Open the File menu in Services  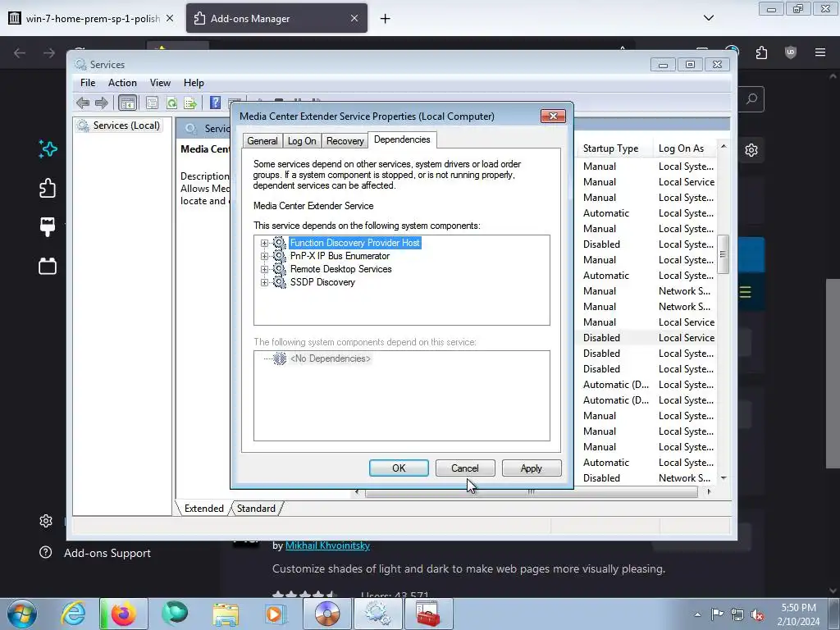[x=88, y=83]
